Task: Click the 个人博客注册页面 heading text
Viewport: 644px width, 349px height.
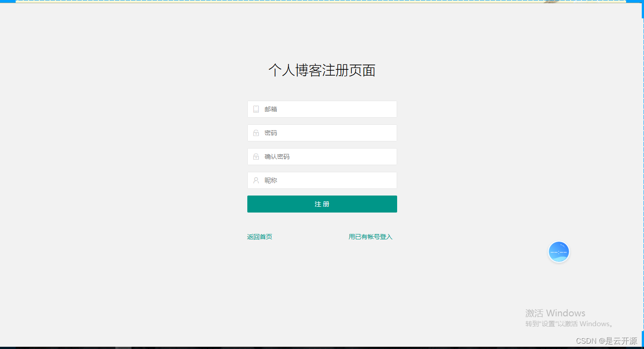Action: tap(322, 70)
